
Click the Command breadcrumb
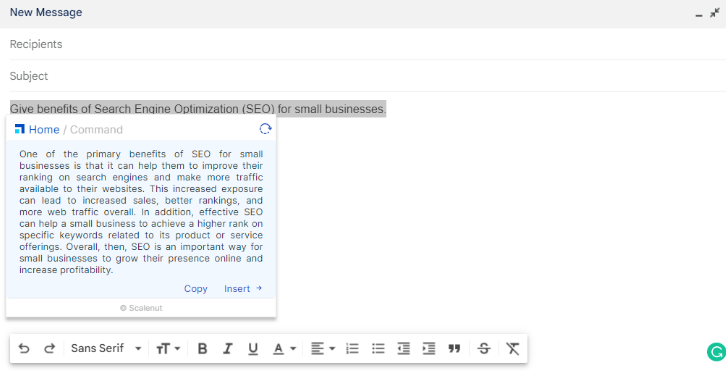point(96,129)
